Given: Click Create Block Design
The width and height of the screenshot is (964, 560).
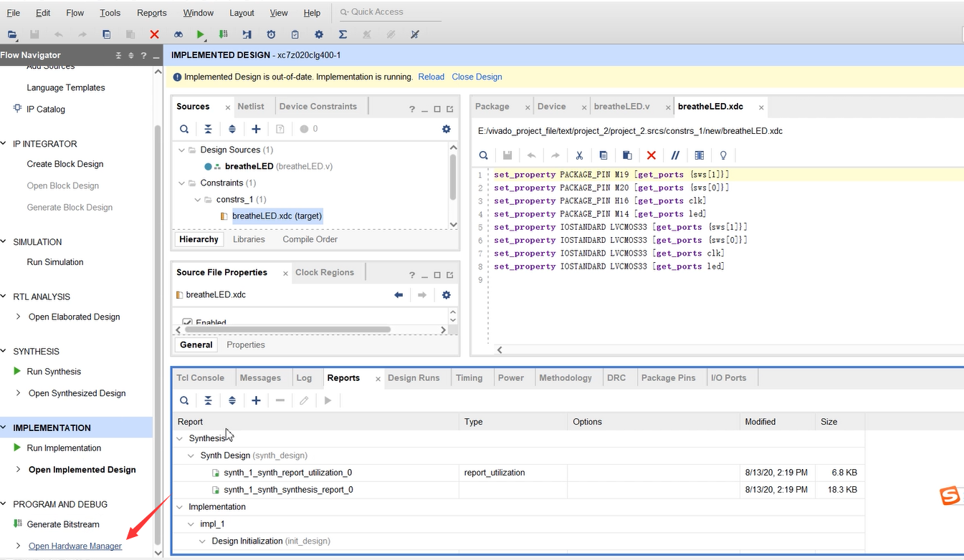Looking at the screenshot, I should coord(65,163).
